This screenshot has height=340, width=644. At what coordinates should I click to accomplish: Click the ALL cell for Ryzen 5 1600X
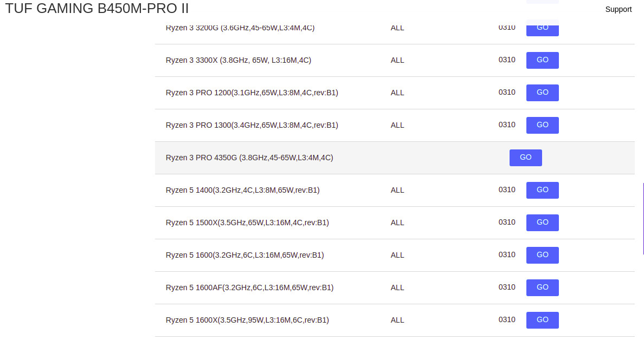point(397,320)
